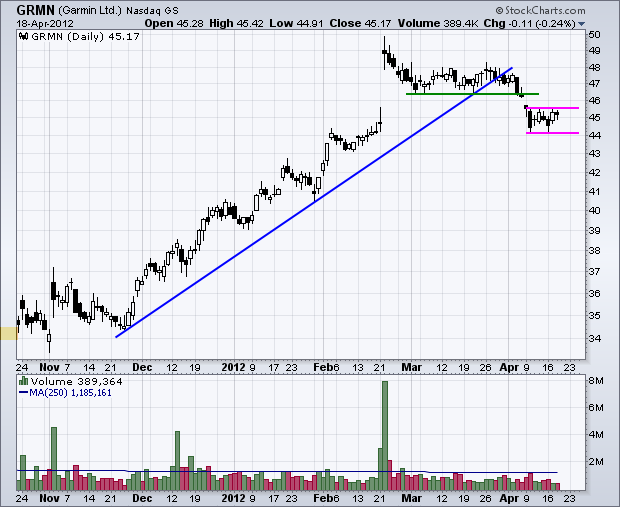The image size is (620, 507).
Task: Click the Nasdaq GS exchange label
Action: tap(152, 11)
